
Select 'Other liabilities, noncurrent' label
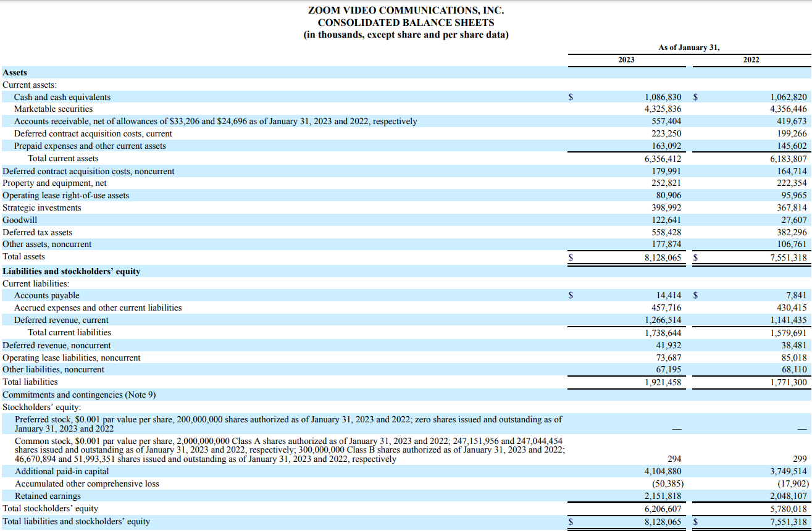coord(54,369)
